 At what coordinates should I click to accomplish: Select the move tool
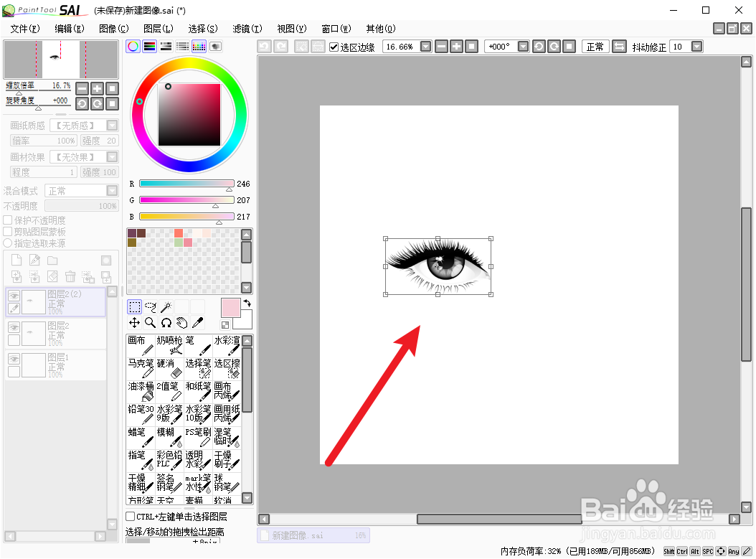tap(135, 323)
